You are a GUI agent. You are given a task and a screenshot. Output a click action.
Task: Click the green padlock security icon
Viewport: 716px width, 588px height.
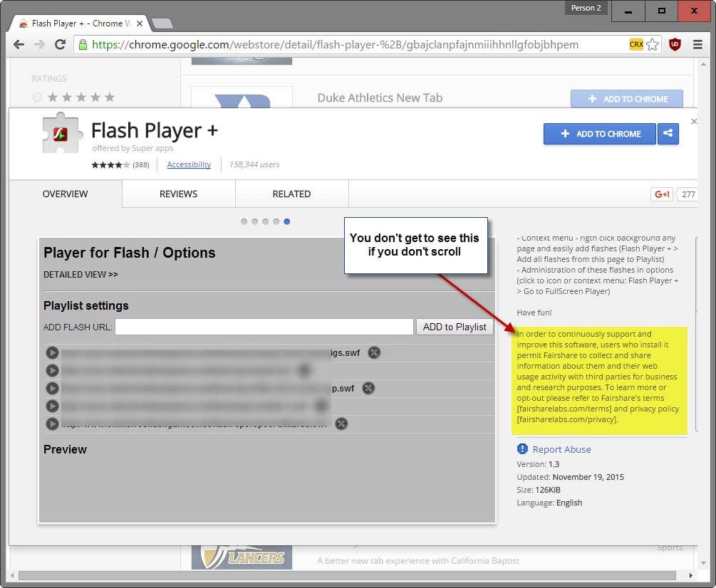(83, 44)
